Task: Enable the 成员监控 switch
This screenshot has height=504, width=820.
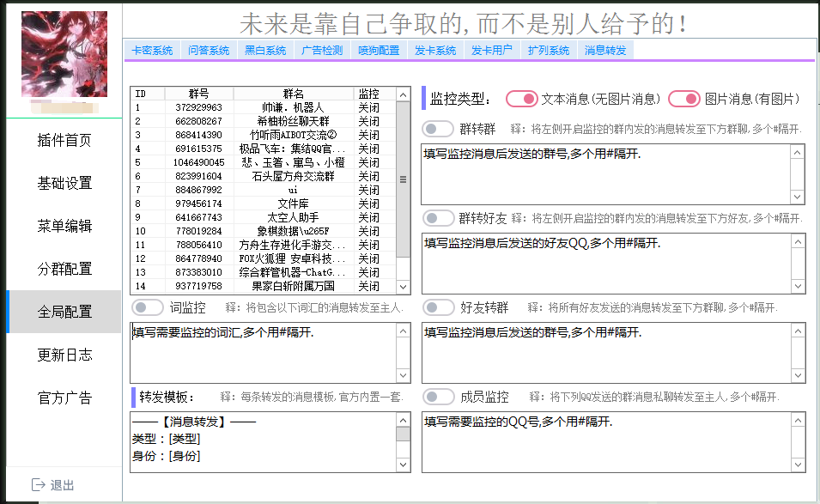Action: pos(439,397)
